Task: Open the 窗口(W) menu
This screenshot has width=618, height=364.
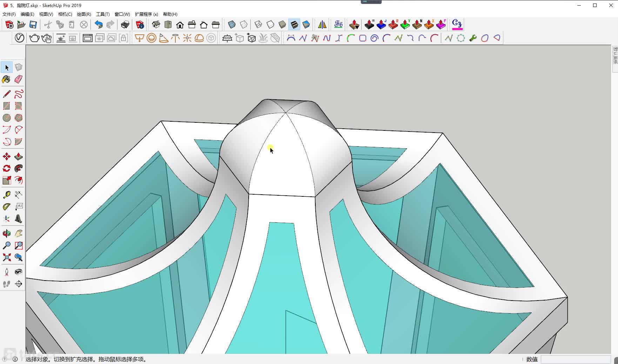Action: coord(122,14)
